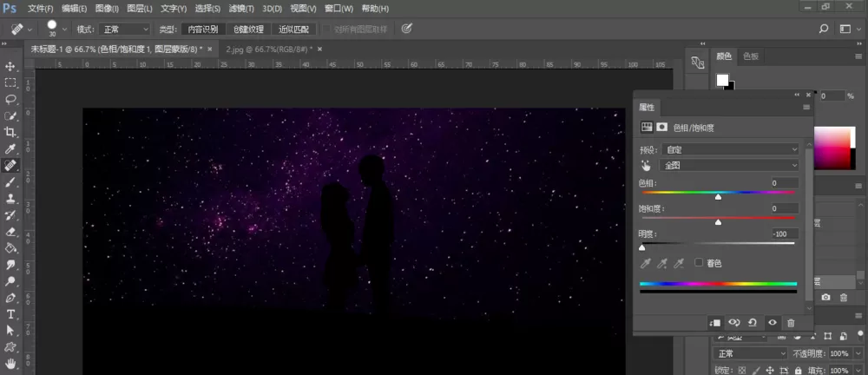Select the Lasso tool
The height and width of the screenshot is (375, 868).
pos(10,100)
